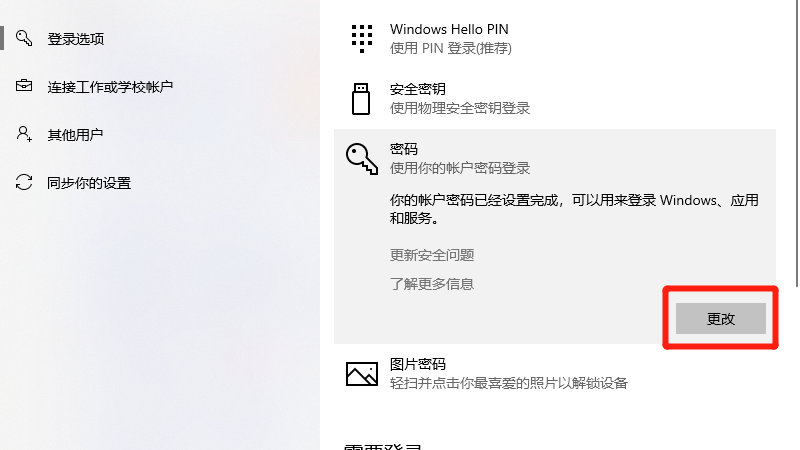The width and height of the screenshot is (800, 450).
Task: Click the 更新安全问题 link
Action: coord(432,255)
